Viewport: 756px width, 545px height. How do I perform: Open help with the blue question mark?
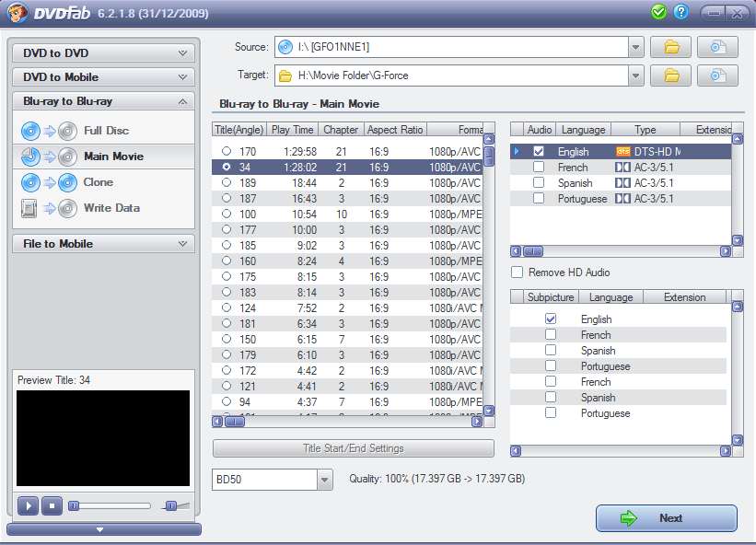click(x=680, y=12)
